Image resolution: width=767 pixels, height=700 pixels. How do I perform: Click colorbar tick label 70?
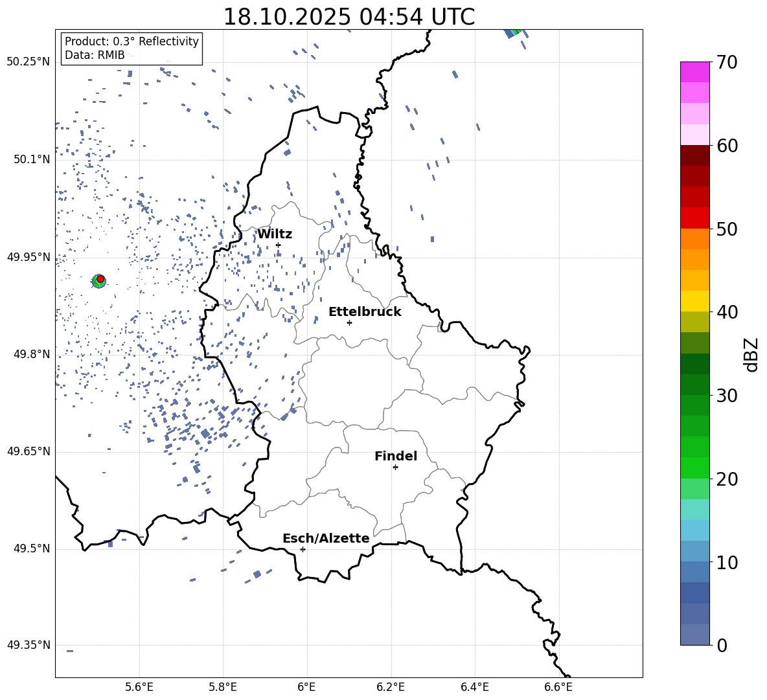pyautogui.click(x=727, y=63)
